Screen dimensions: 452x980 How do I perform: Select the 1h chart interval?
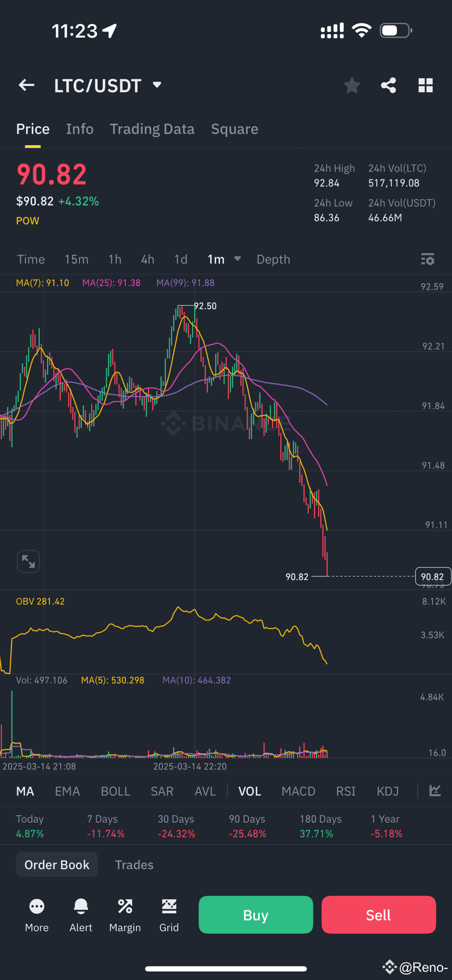coord(115,259)
